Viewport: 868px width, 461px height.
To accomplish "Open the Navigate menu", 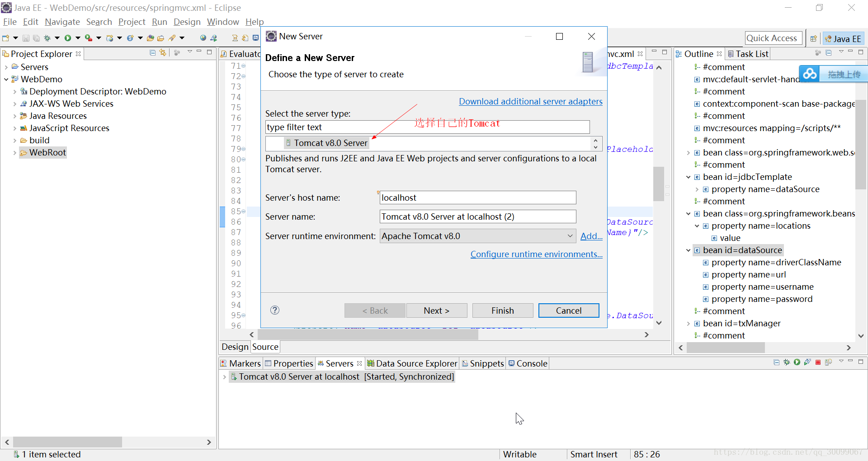I will click(x=62, y=22).
